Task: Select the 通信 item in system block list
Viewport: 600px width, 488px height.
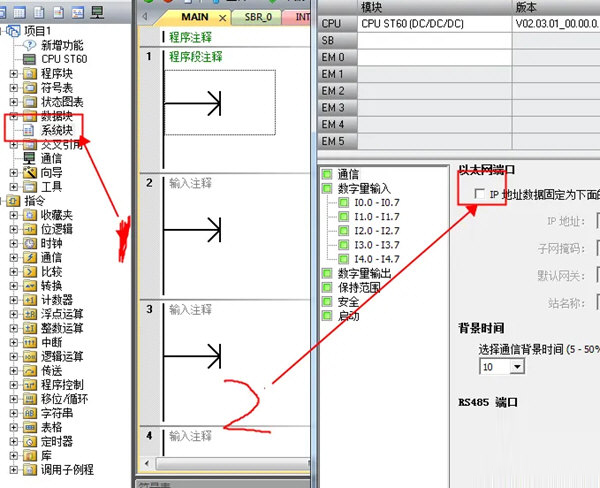Action: (348, 174)
